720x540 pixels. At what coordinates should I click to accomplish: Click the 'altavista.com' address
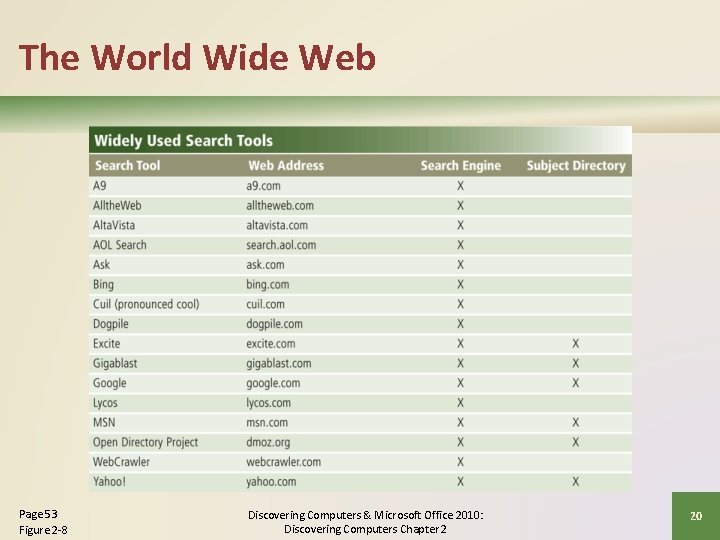coord(277,225)
